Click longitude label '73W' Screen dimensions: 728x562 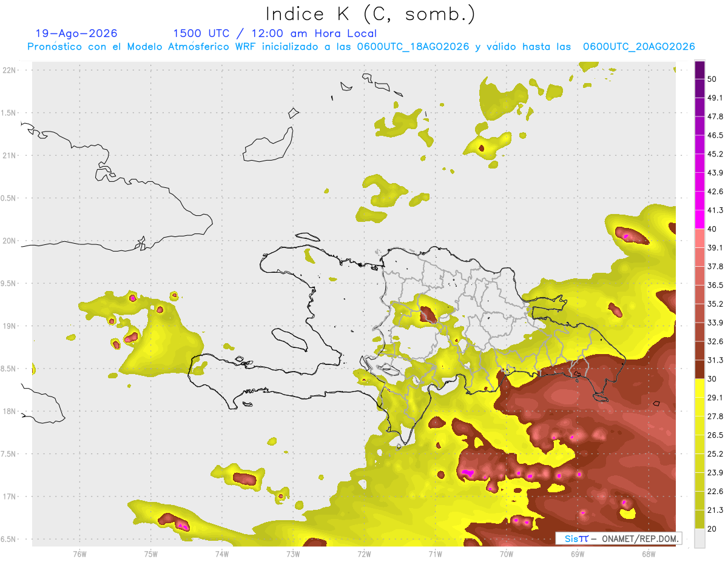point(293,554)
